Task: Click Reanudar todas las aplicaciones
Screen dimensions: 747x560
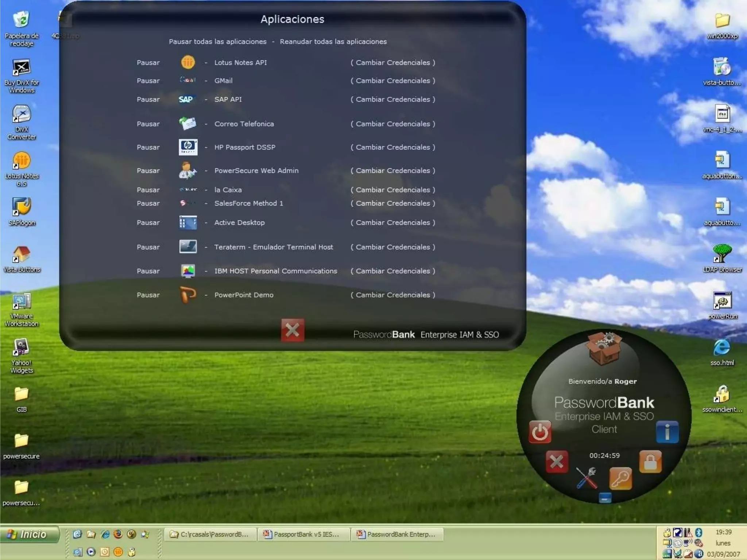Action: tap(333, 42)
